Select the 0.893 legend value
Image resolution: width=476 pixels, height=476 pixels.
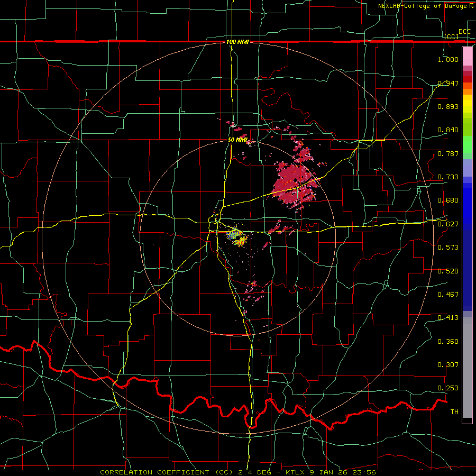(448, 106)
